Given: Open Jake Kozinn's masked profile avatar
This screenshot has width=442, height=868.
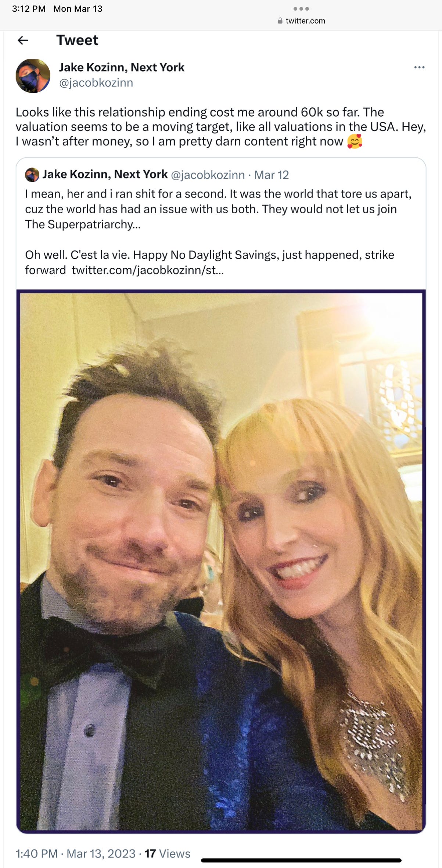Looking at the screenshot, I should coord(33,76).
